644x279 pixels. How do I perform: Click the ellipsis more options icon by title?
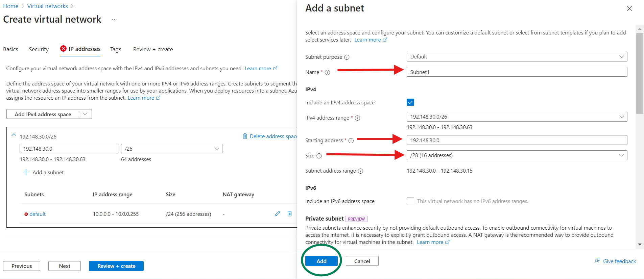(114, 20)
